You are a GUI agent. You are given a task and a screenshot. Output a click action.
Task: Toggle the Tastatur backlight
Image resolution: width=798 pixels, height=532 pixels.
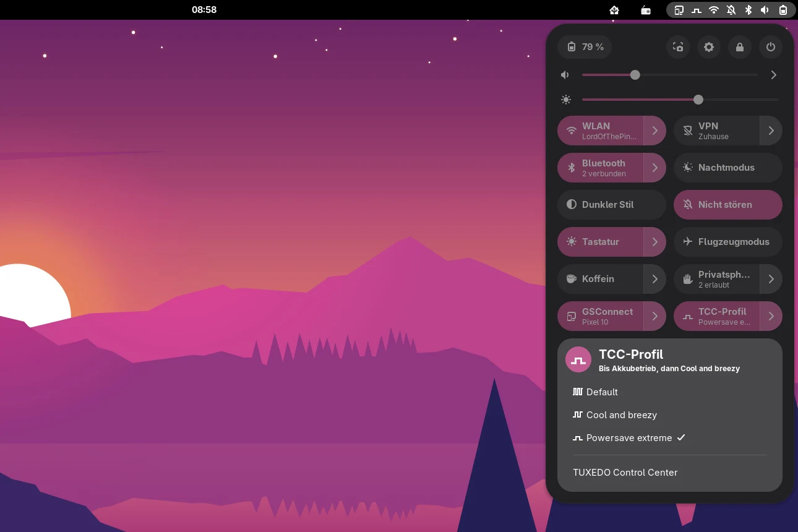point(601,242)
